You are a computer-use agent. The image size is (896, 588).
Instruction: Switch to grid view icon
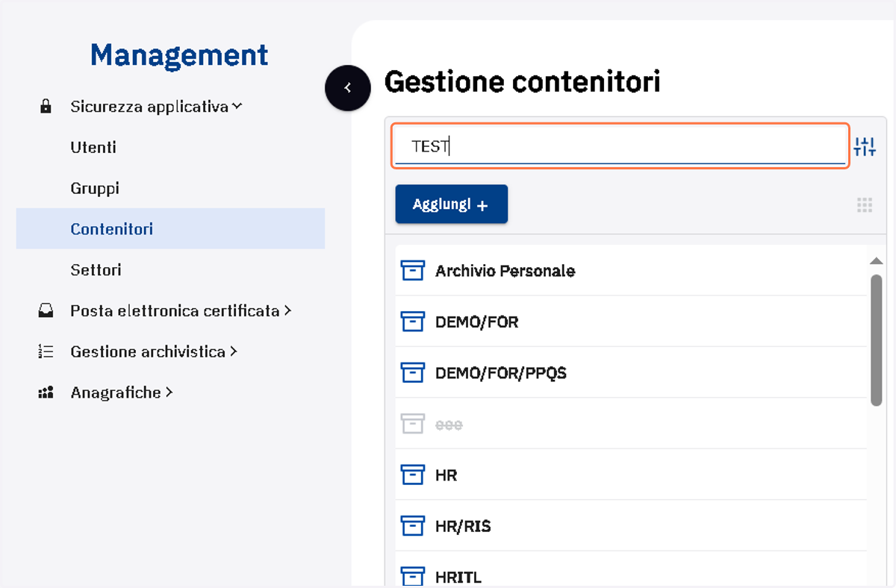865,205
